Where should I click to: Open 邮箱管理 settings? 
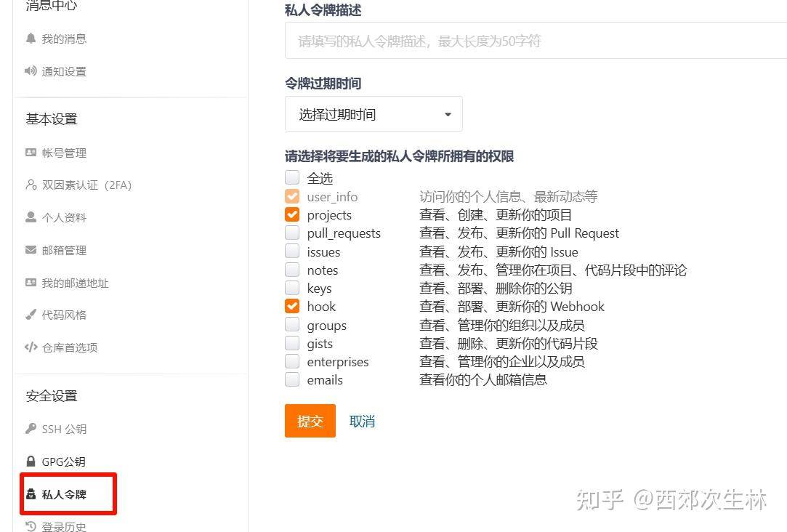pyautogui.click(x=64, y=250)
